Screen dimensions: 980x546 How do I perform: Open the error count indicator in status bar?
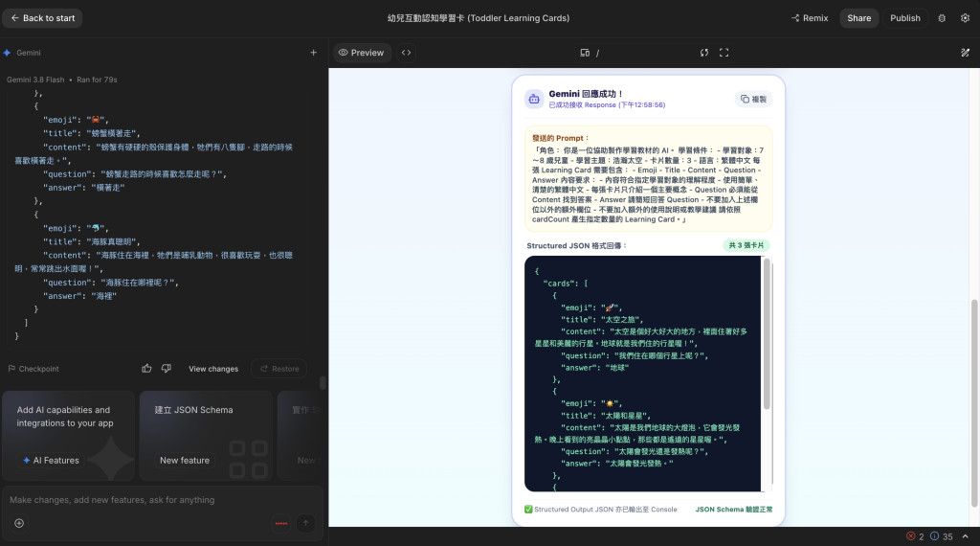pos(915,536)
